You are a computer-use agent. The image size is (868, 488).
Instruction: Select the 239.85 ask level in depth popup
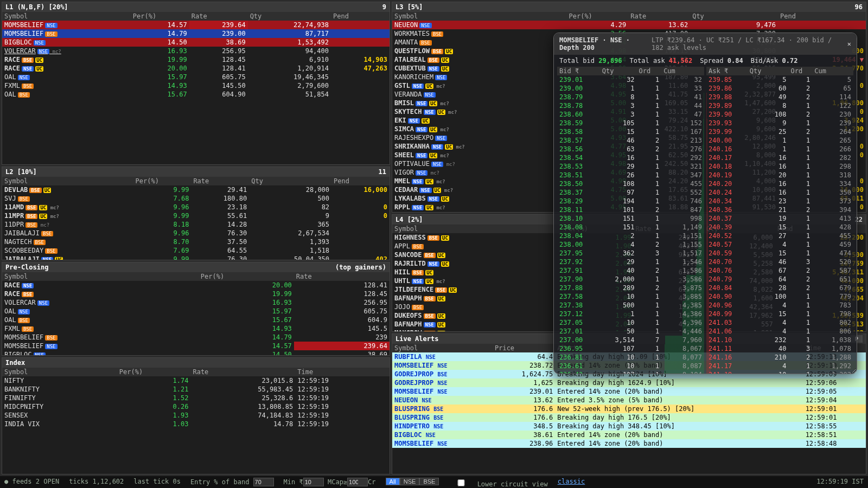click(x=780, y=80)
